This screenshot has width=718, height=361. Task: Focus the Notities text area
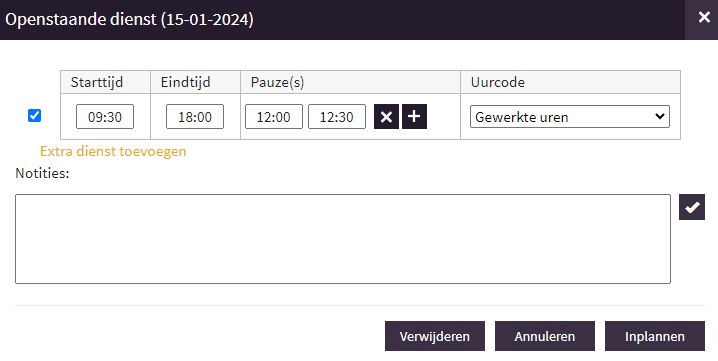[x=343, y=239]
